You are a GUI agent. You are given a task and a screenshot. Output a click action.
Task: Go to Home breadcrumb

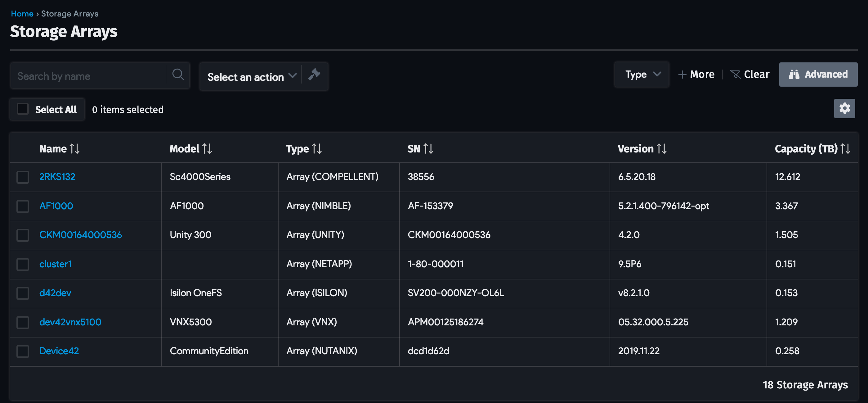click(x=22, y=14)
